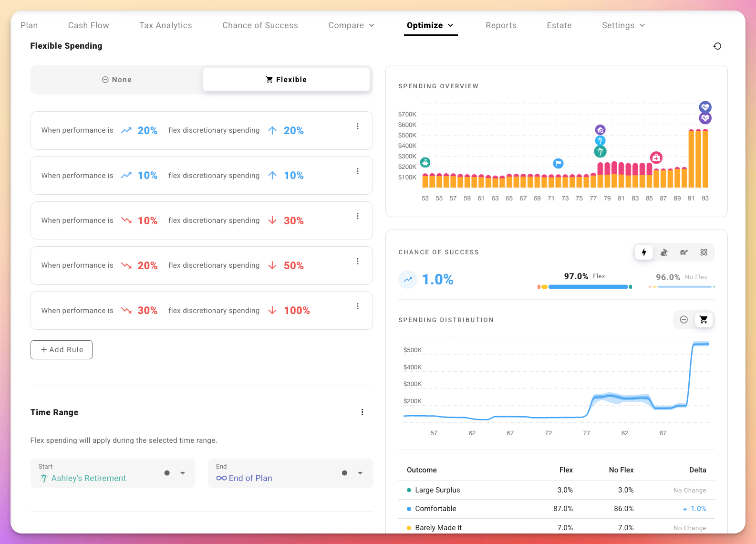The image size is (756, 544).
Task: Expand the Start dropdown showing Ashley's Retirement
Action: (182, 473)
